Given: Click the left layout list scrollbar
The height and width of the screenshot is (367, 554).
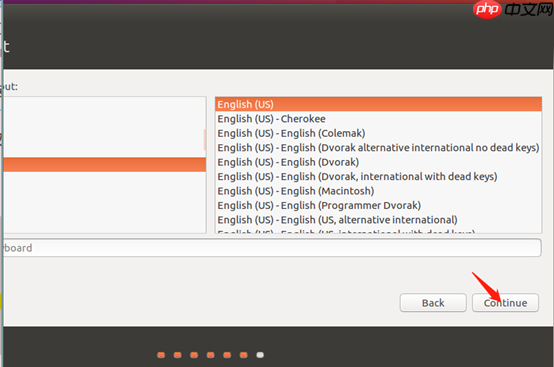Looking at the screenshot, I should (x=204, y=140).
